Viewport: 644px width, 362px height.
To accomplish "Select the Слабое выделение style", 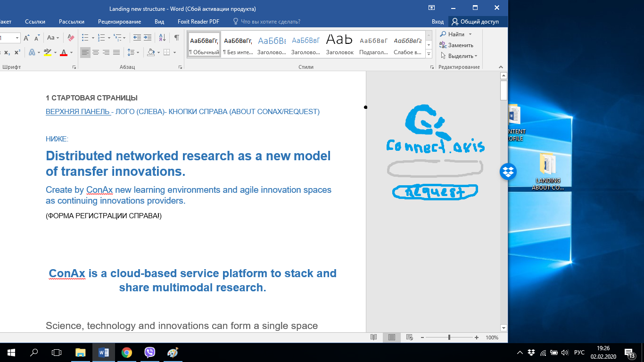I will coord(407,45).
